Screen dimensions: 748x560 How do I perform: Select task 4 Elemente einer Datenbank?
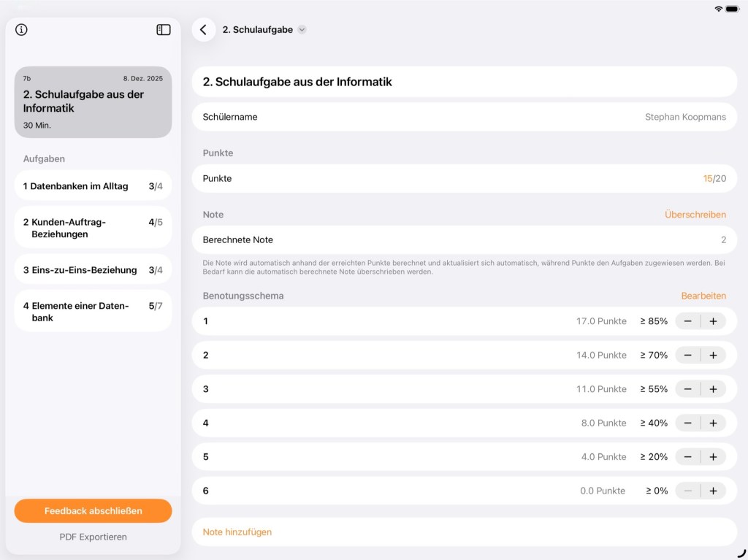tap(93, 312)
